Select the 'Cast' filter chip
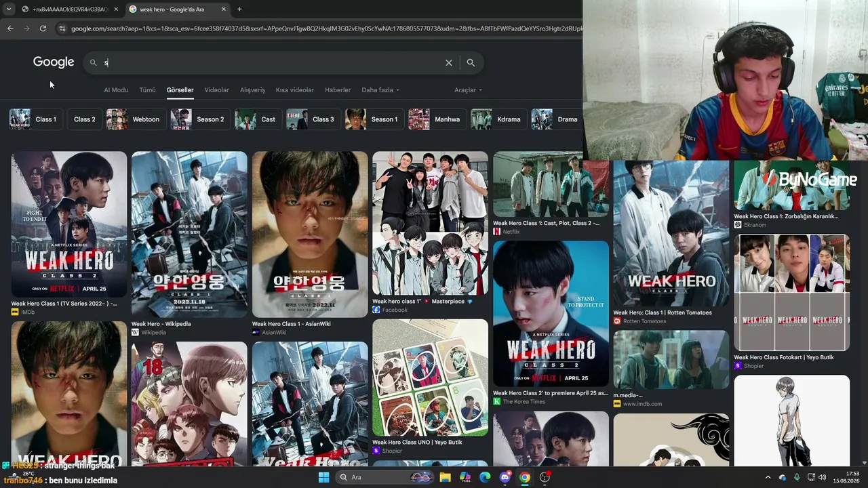868x488 pixels. pyautogui.click(x=258, y=119)
